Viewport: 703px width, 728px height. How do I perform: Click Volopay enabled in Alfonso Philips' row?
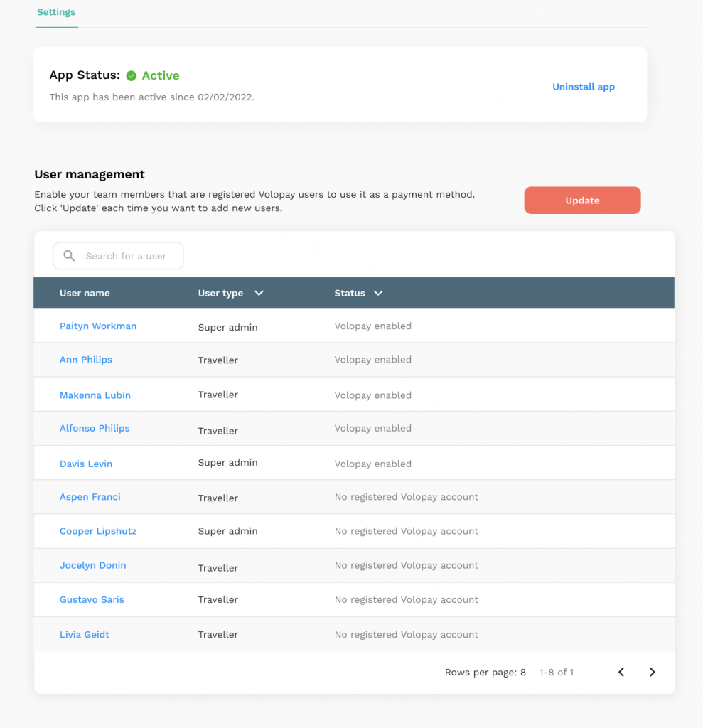[373, 428]
